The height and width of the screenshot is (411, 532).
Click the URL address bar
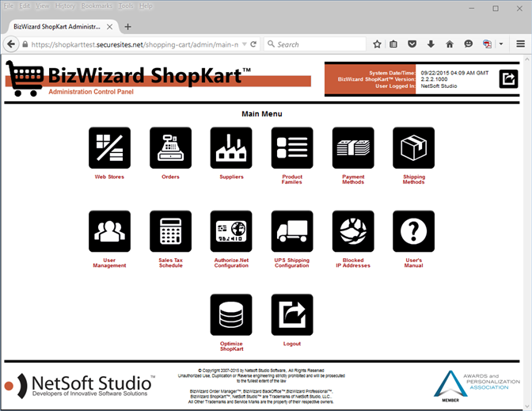coord(135,44)
